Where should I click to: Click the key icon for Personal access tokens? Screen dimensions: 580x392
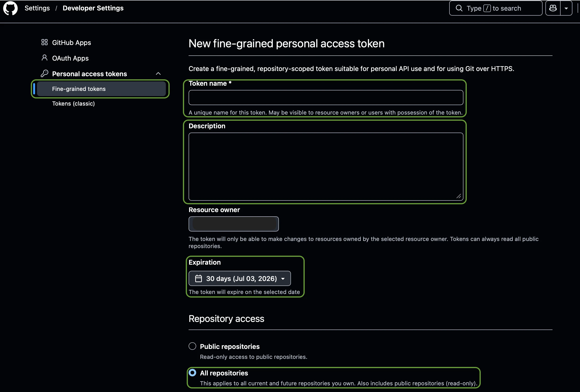point(44,73)
